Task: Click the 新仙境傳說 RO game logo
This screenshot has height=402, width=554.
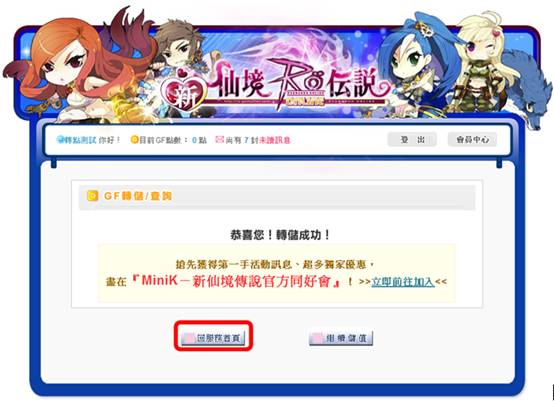Action: point(274,87)
